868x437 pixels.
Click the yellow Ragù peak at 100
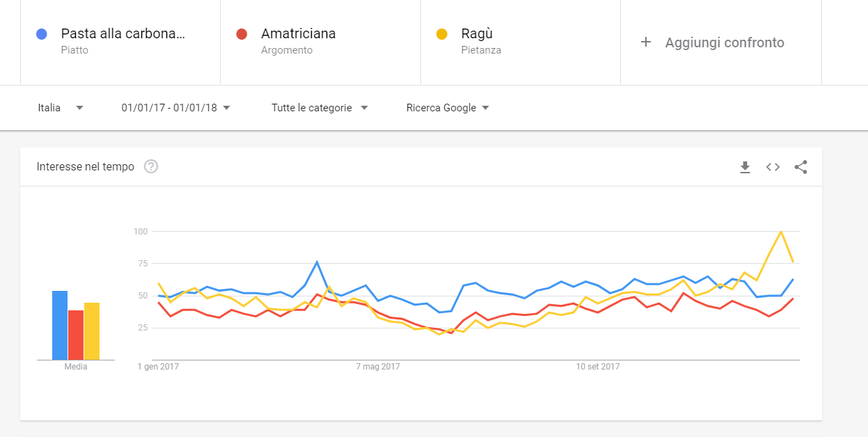click(781, 231)
